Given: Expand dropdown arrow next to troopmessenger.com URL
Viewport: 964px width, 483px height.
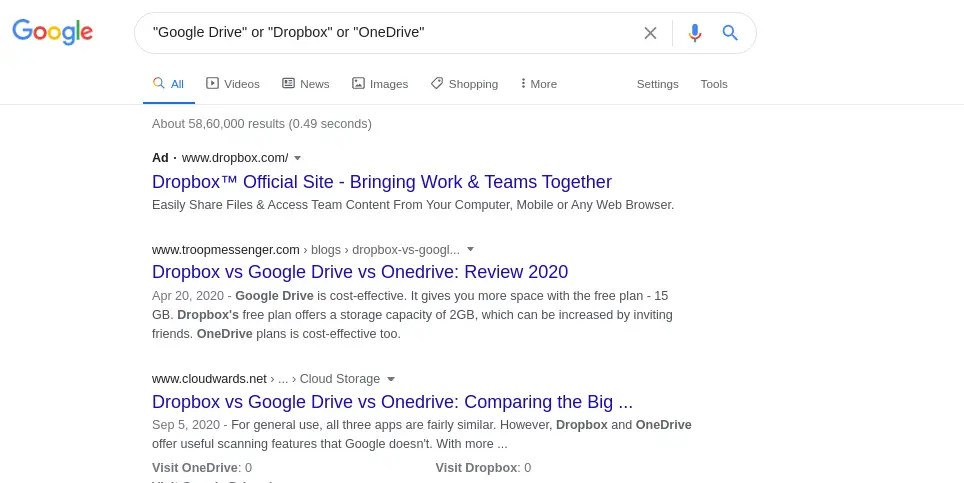Looking at the screenshot, I should pyautogui.click(x=470, y=249).
